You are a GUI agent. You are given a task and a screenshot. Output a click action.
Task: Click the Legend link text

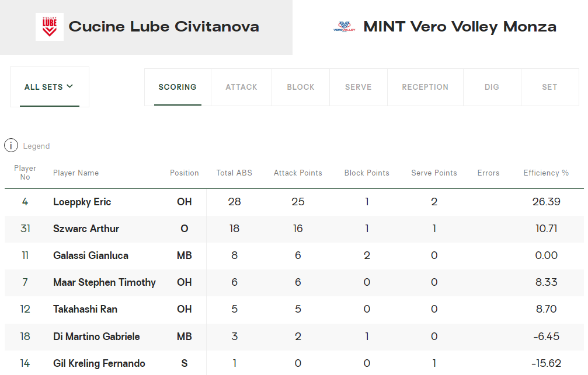pos(36,146)
